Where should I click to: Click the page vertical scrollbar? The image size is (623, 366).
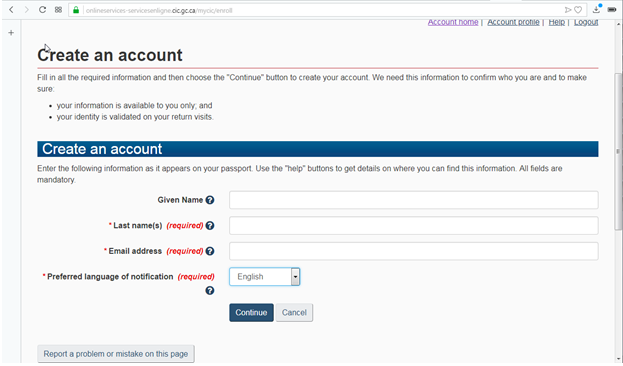(x=618, y=151)
